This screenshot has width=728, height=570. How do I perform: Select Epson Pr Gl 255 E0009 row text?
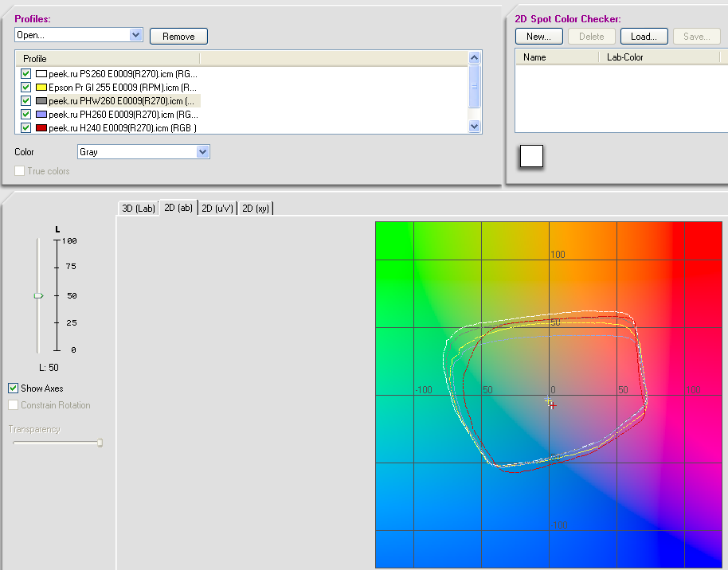[x=123, y=88]
